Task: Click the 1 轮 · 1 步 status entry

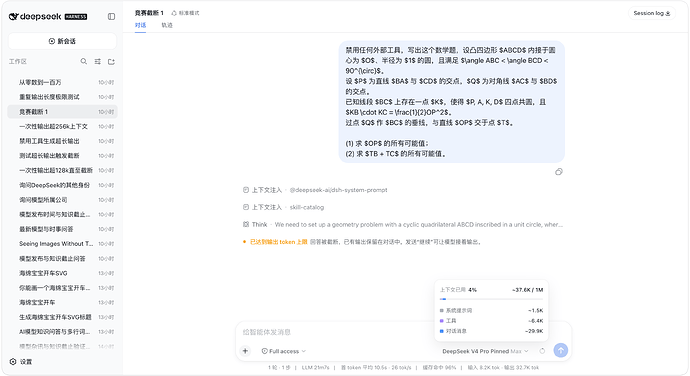Action: [x=279, y=367]
